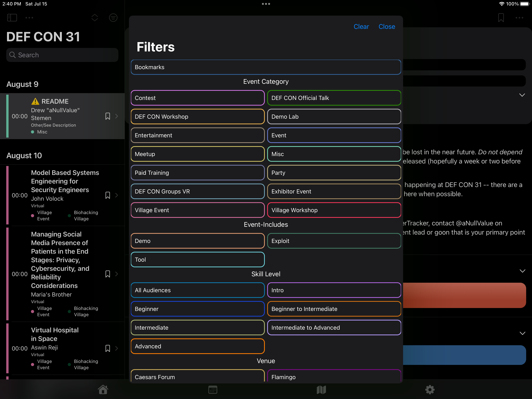Bookmark Model Based Systems Engineering event
This screenshot has height=399, width=532.
tap(108, 195)
